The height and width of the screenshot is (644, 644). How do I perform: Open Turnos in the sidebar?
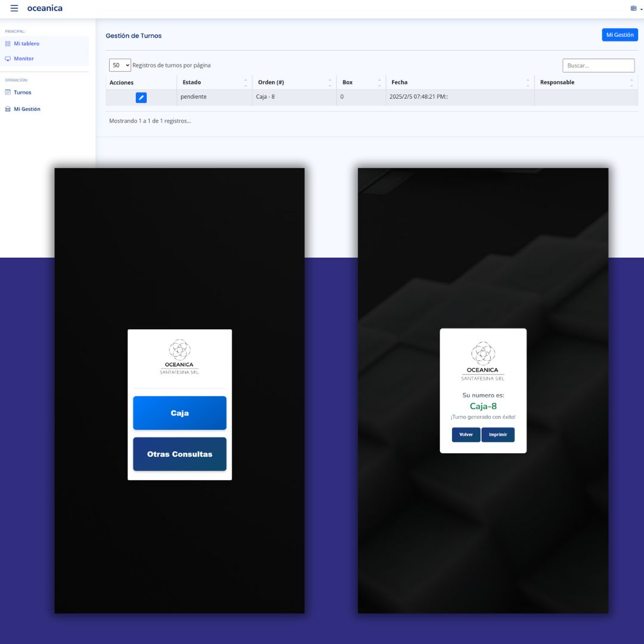pos(23,92)
